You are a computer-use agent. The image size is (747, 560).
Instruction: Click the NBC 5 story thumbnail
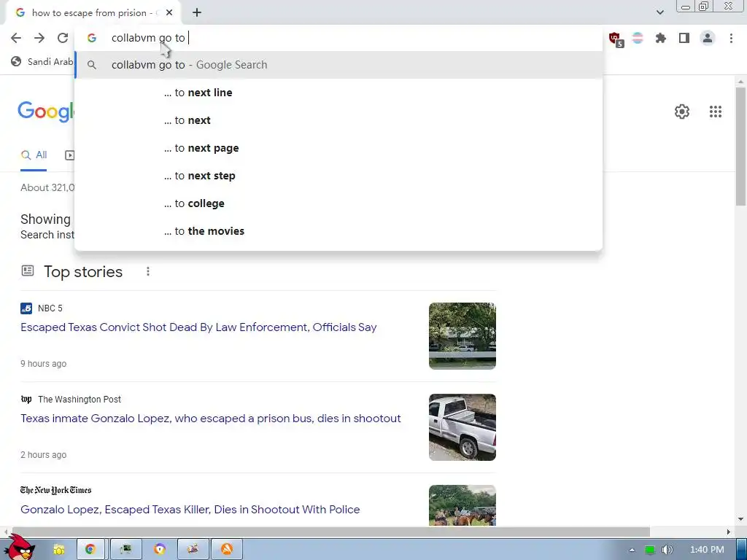pyautogui.click(x=462, y=335)
